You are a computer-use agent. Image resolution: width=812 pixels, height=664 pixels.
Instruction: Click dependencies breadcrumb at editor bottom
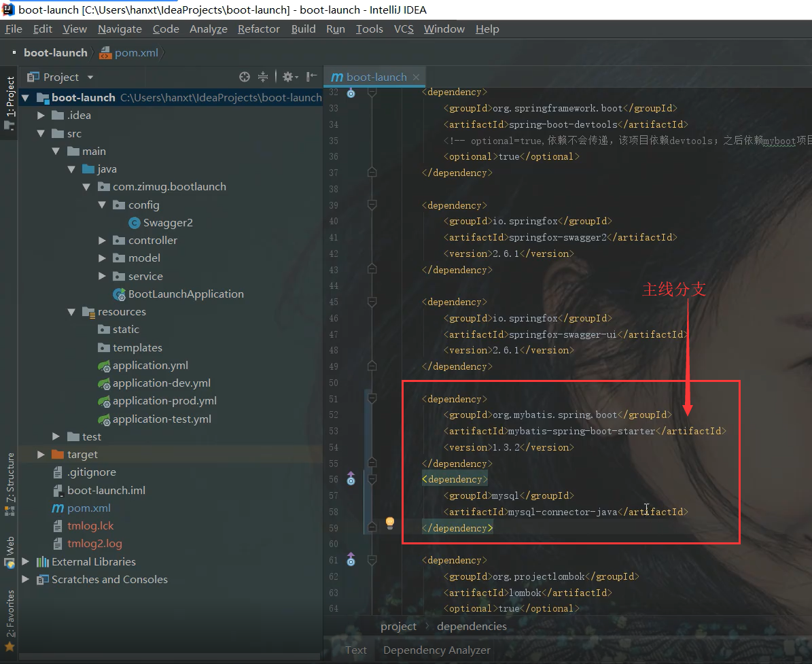(x=472, y=626)
